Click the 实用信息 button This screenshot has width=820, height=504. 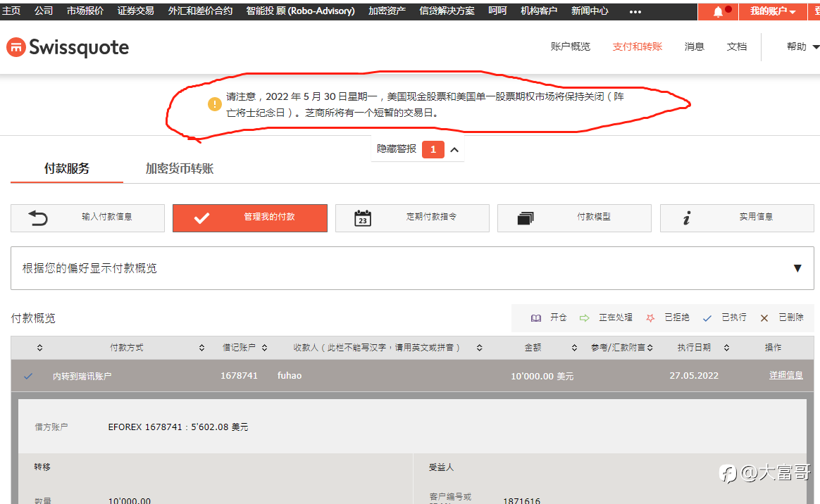pyautogui.click(x=738, y=218)
